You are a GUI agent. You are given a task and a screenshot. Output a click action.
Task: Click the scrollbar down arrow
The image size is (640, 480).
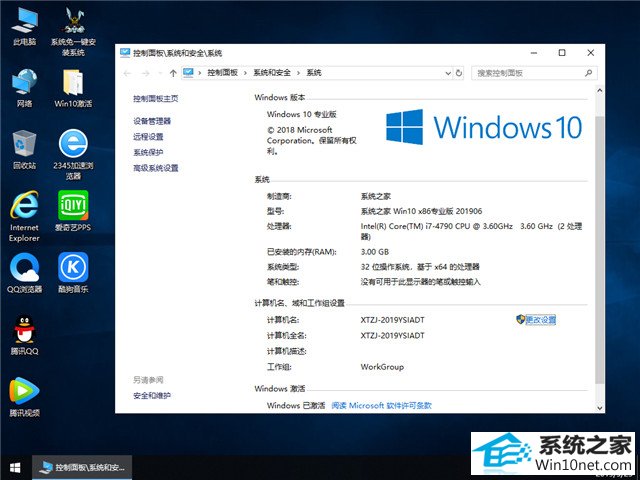click(x=599, y=408)
